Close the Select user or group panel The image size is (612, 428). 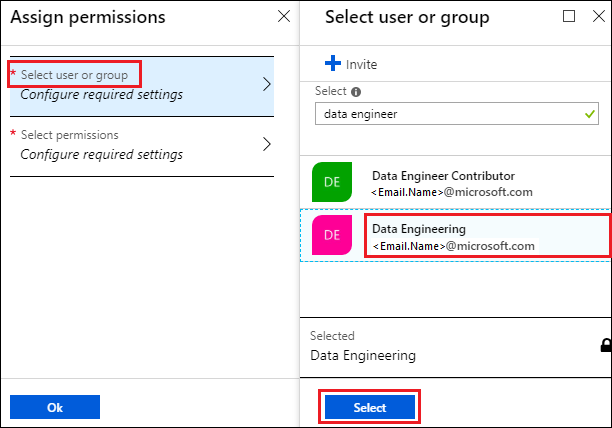click(599, 16)
